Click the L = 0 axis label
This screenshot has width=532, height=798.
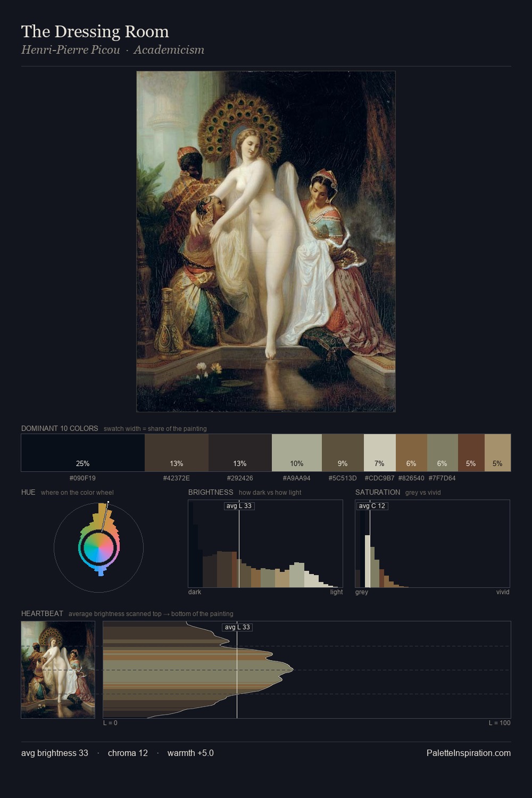tap(110, 723)
